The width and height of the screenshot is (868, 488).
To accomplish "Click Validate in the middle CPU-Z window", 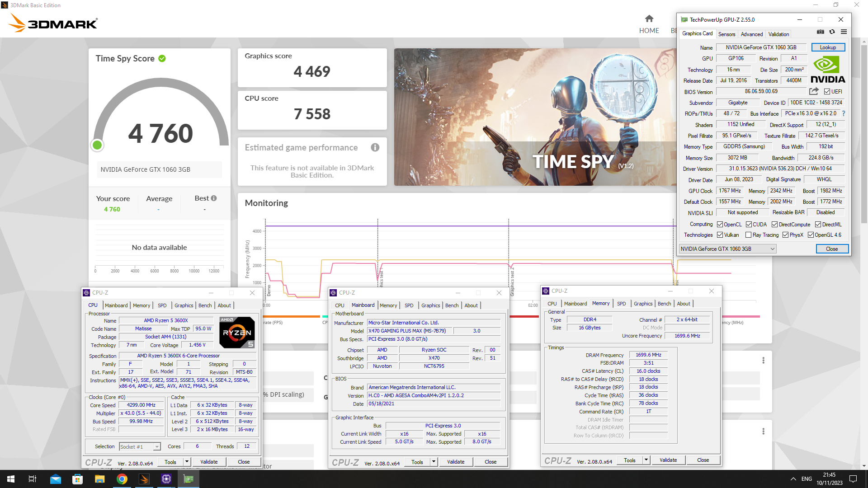I will pos(456,462).
